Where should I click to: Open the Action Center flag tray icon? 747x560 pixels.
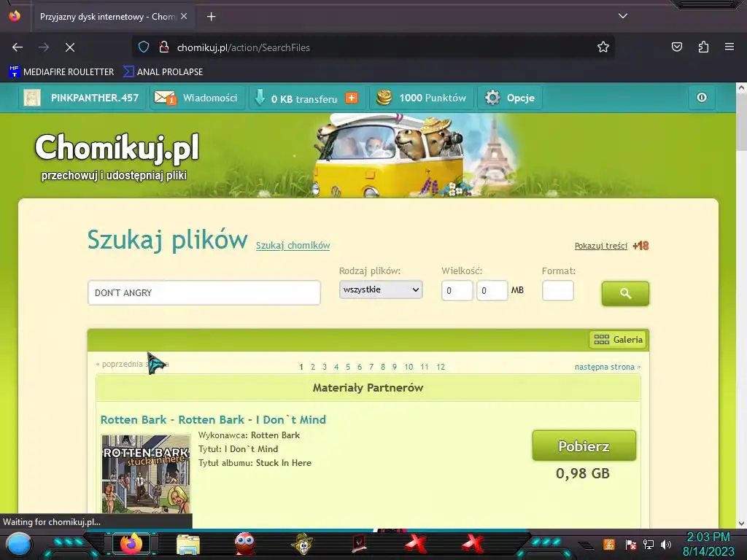pyautogui.click(x=631, y=544)
